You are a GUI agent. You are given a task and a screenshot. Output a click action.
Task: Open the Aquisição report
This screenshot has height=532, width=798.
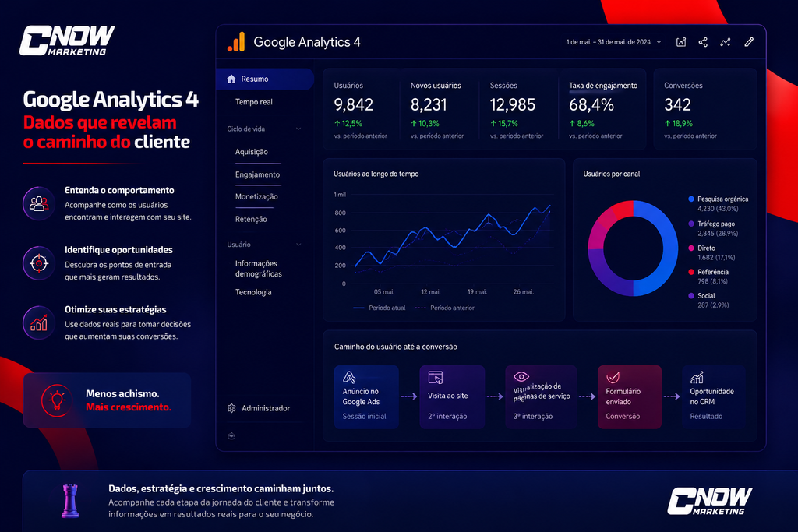tap(252, 152)
